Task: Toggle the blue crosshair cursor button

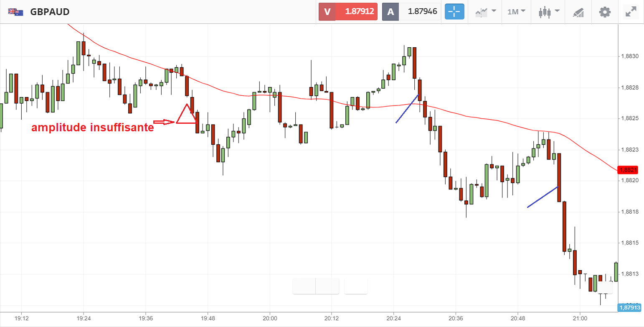Action: click(454, 12)
